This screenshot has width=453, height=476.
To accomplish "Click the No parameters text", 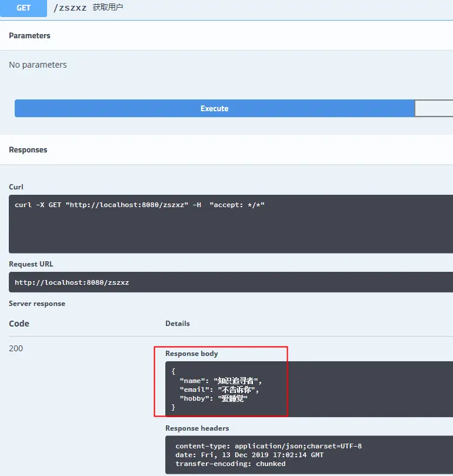I will pyautogui.click(x=38, y=65).
